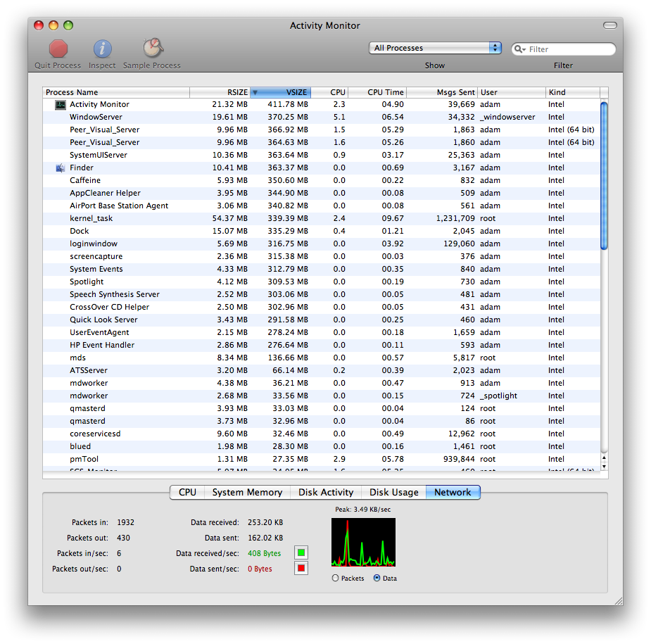Click the red data sent color swatch
651x644 pixels.
point(301,568)
